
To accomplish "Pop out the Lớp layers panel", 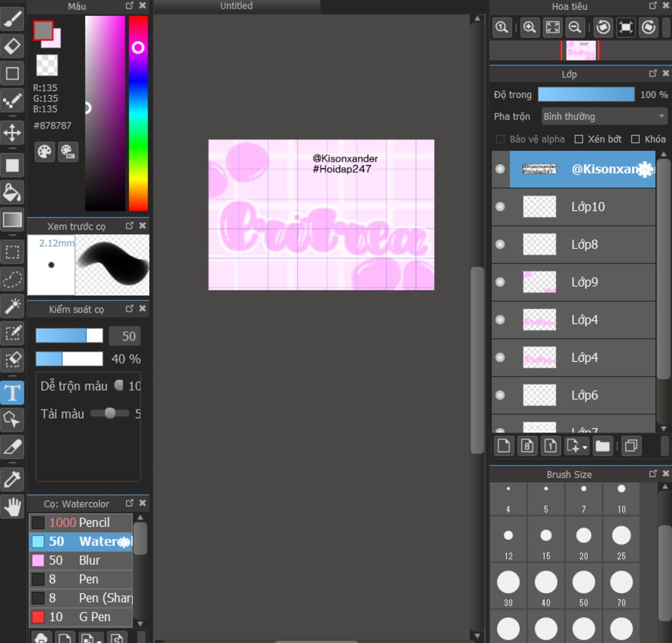I will coord(653,73).
